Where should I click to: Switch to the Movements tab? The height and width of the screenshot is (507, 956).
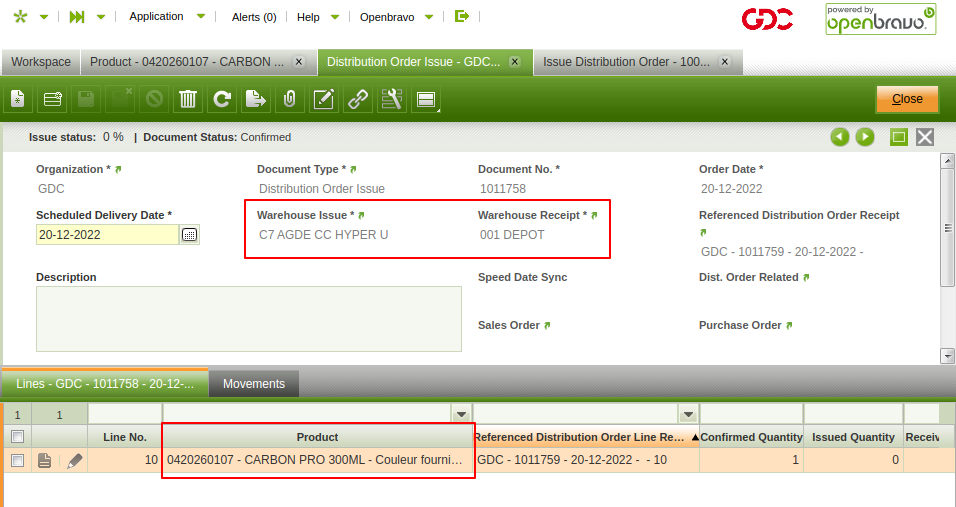pos(254,384)
